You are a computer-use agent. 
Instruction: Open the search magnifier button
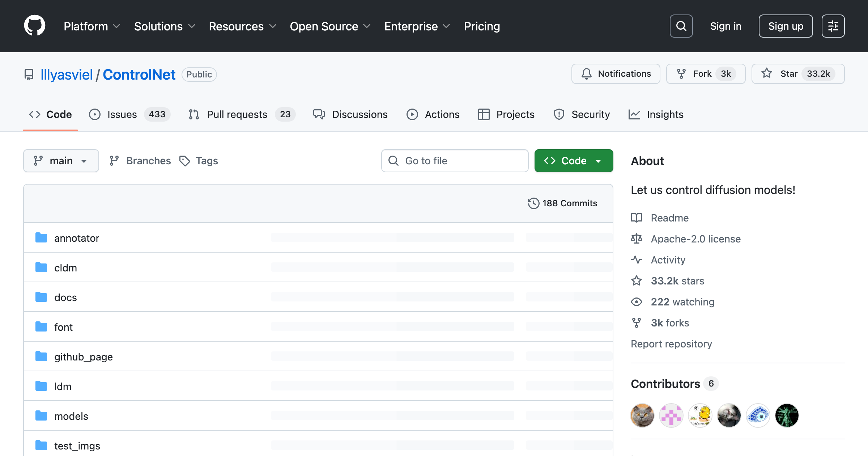[681, 26]
